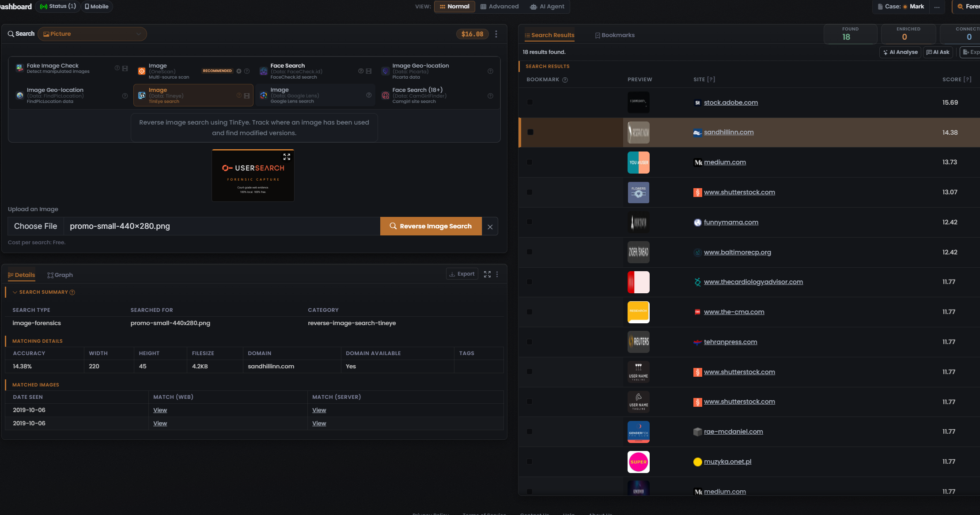Export the search details
The height and width of the screenshot is (515, 980).
click(462, 274)
